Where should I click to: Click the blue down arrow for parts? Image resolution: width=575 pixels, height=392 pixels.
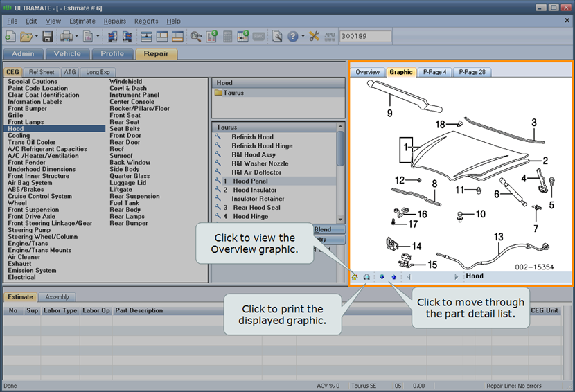[x=382, y=277]
